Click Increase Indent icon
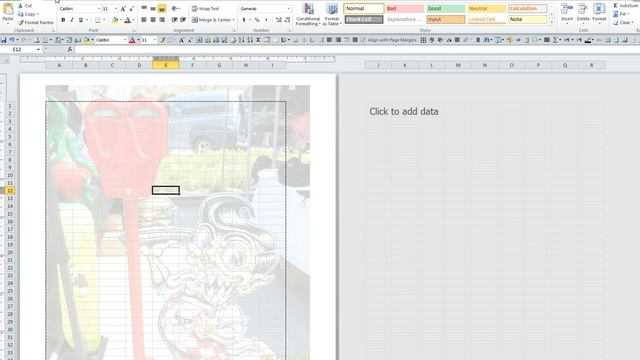Screen dimensions: 640x360 [183, 20]
